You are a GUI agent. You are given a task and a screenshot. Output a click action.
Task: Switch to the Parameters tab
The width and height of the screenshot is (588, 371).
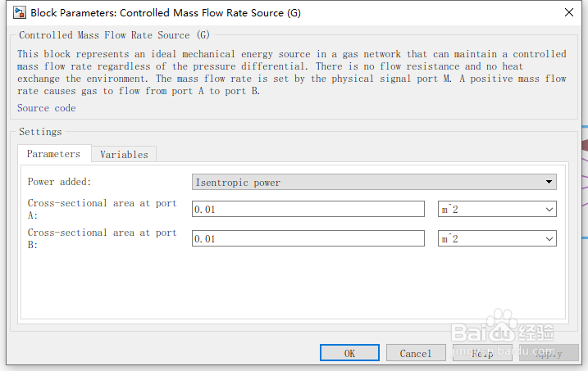[x=53, y=154]
